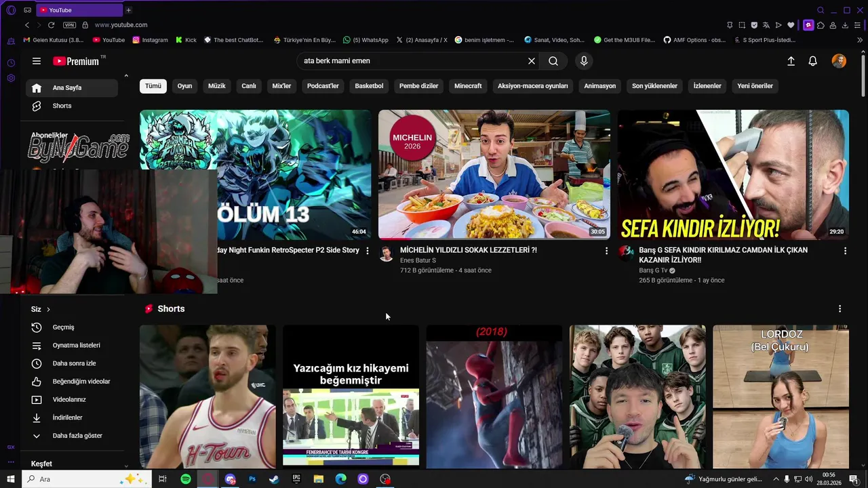This screenshot has height=488, width=868.
Task: Open Daha sonra izle list
Action: pos(72,363)
